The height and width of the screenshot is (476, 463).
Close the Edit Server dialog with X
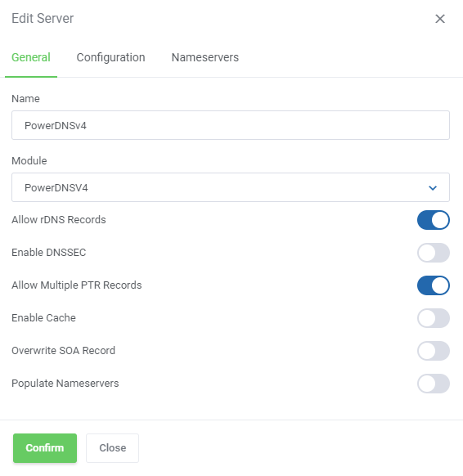440,19
